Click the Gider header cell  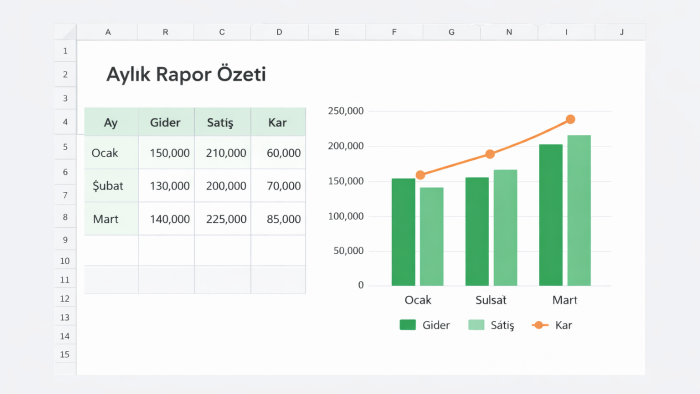coord(166,122)
